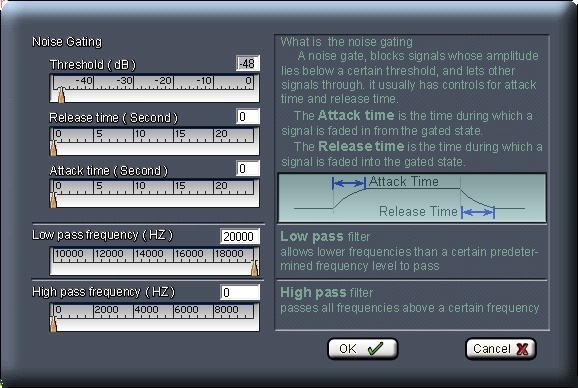
Task: Click the Attack time slider handle
Action: (53, 200)
